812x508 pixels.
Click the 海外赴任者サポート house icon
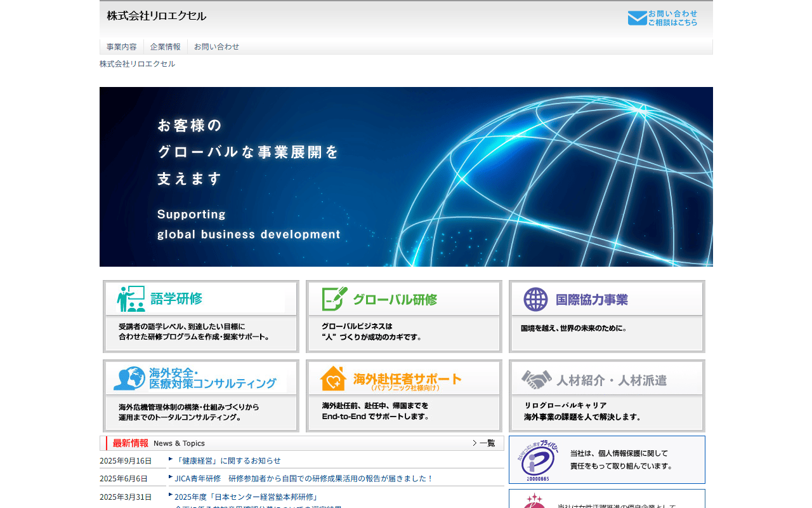(334, 378)
